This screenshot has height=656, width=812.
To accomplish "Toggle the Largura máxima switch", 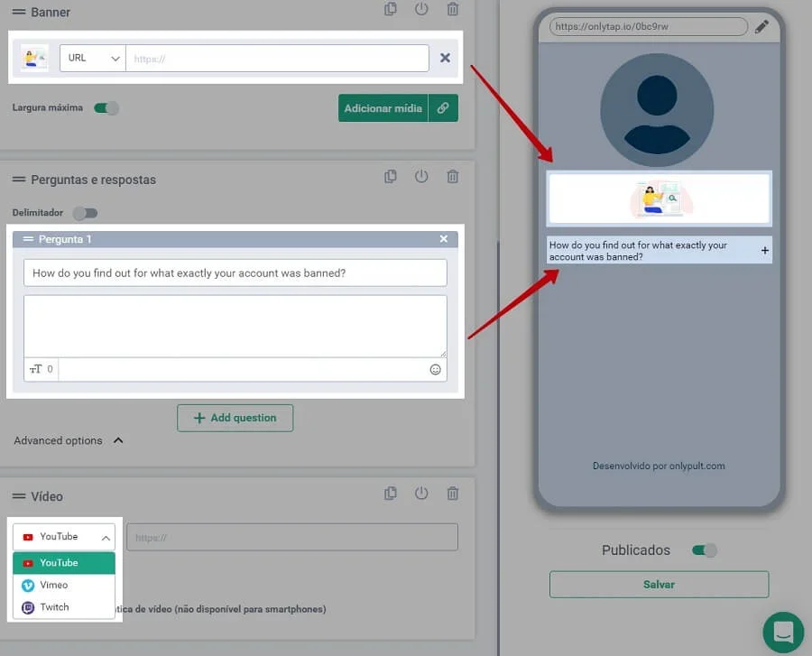I will (106, 108).
